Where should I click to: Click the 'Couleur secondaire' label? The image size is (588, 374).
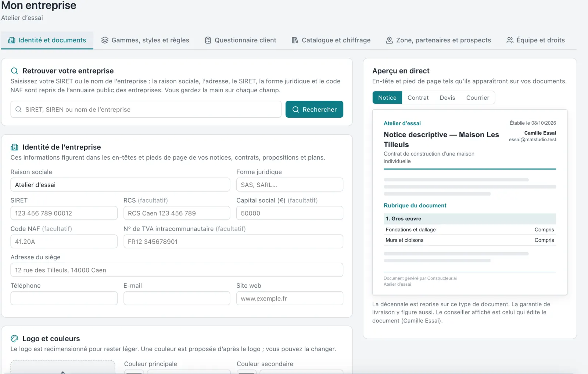pos(265,364)
